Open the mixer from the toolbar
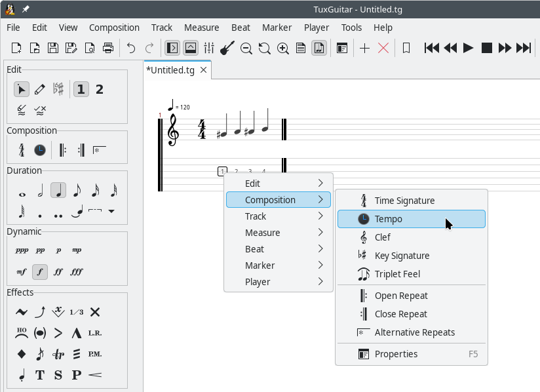The height and width of the screenshot is (392, 540). point(209,48)
